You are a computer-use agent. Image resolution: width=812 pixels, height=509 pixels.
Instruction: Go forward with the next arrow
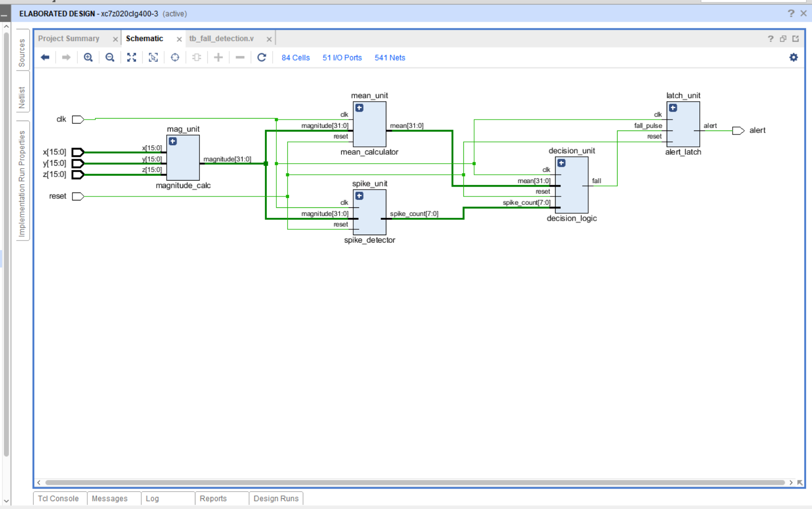coord(66,58)
